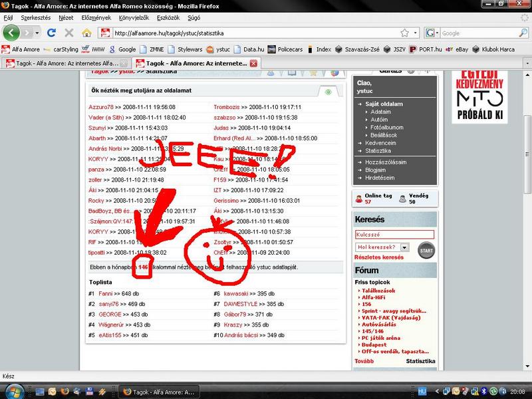The image size is (532, 399).
Task: Focus the address bar URL field
Action: click(x=255, y=33)
